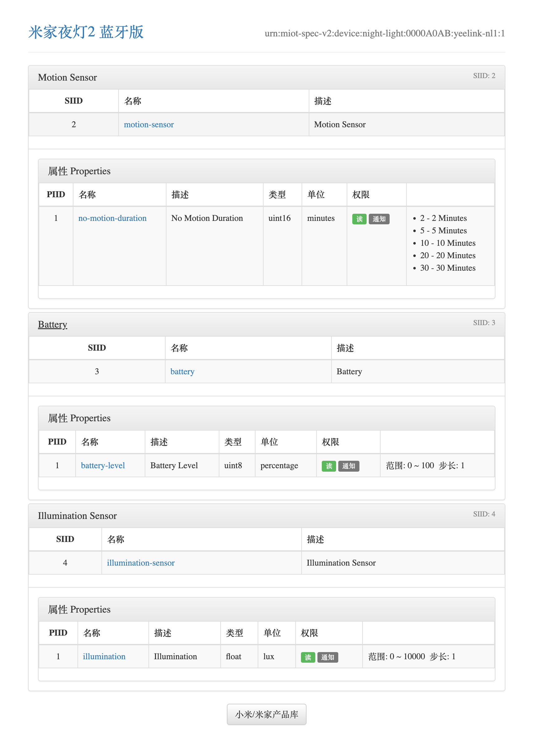This screenshot has width=539, height=756.
Task: Open the illumination-sensor service link
Action: (141, 562)
